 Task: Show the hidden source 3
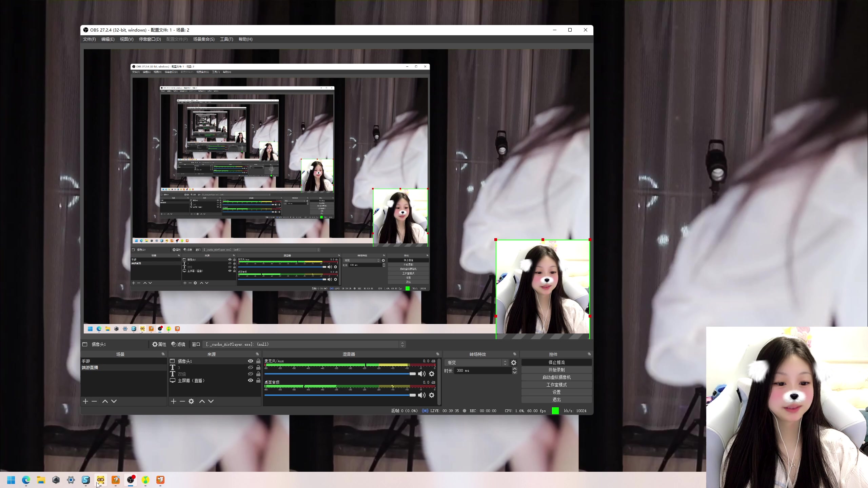pyautogui.click(x=251, y=368)
